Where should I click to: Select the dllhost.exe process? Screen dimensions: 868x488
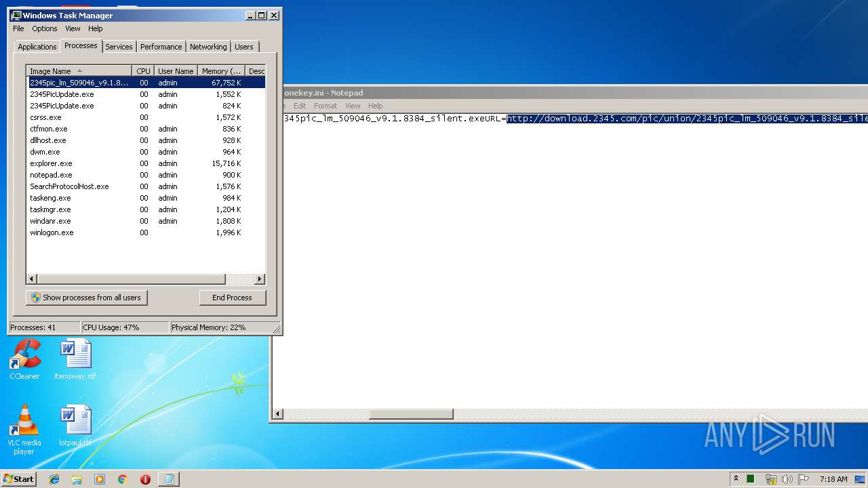146,140
